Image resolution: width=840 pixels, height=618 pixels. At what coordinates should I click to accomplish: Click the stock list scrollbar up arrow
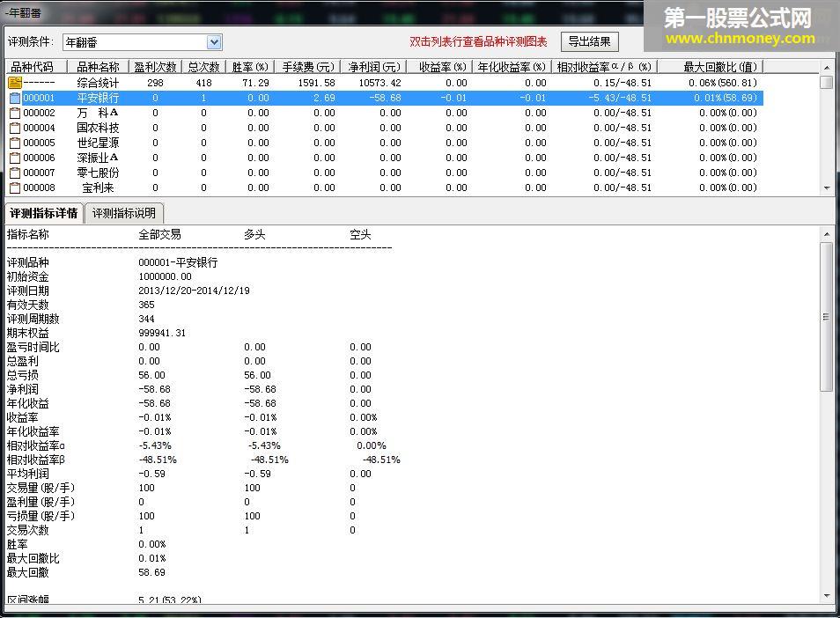click(827, 68)
